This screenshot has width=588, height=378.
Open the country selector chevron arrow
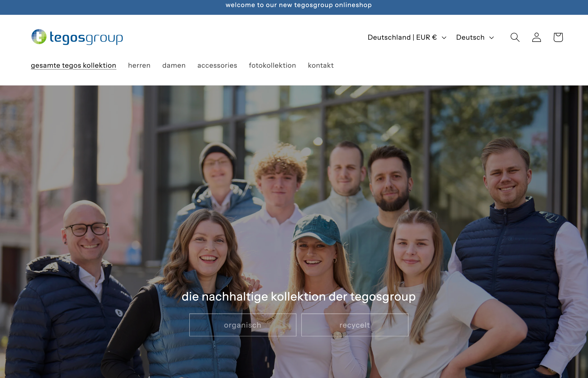click(x=444, y=38)
